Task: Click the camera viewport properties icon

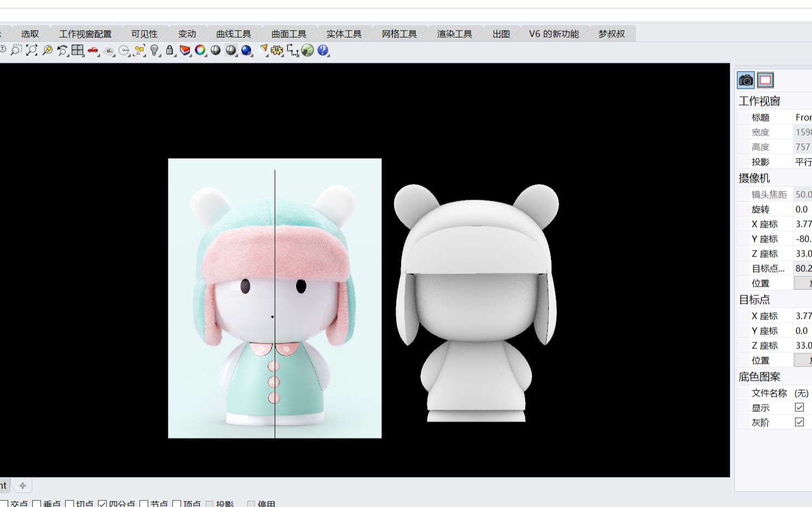Action: click(x=746, y=80)
